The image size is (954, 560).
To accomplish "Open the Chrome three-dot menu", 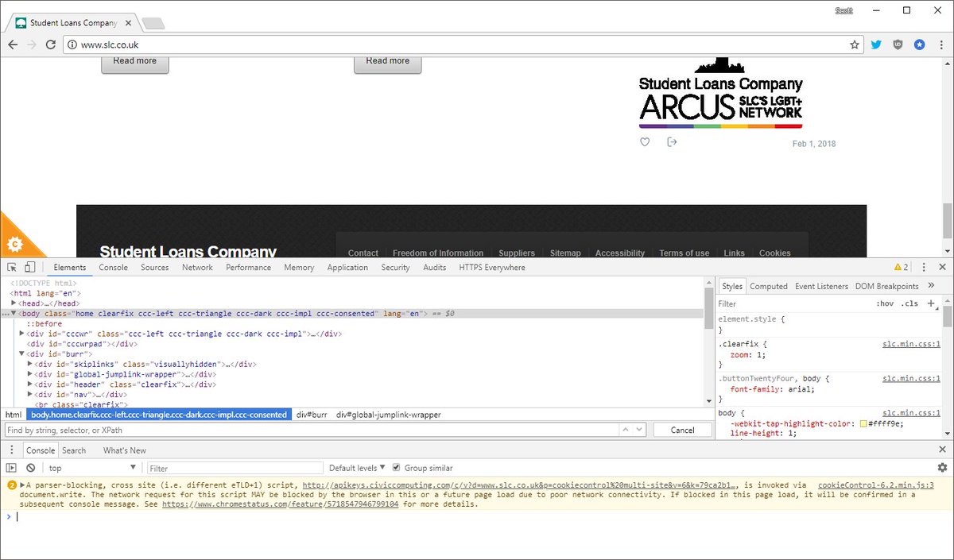I will [941, 45].
